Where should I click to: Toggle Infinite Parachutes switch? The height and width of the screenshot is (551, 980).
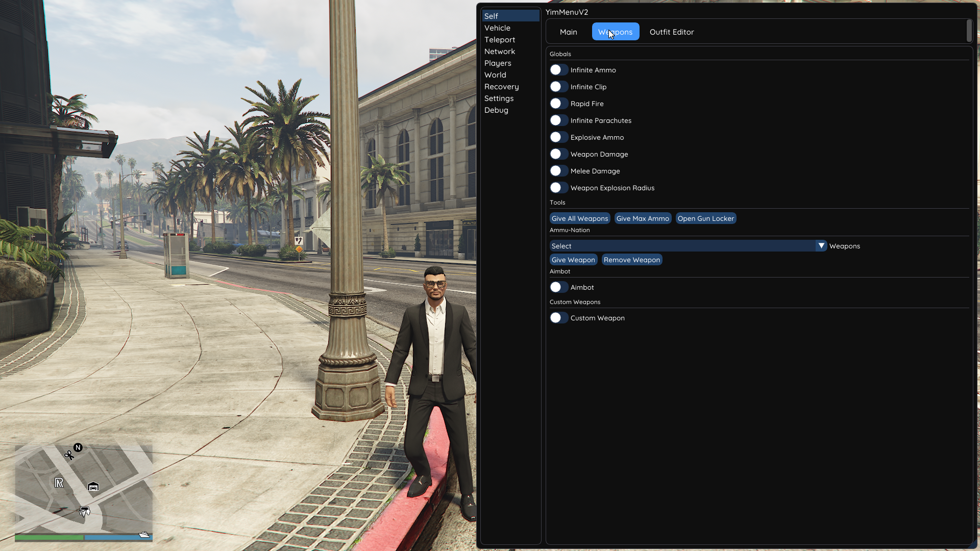pos(559,120)
